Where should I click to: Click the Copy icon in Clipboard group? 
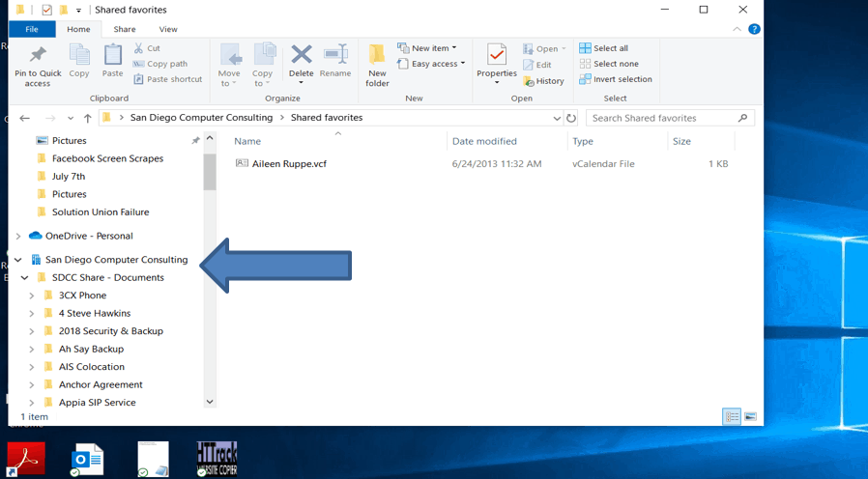(79, 55)
